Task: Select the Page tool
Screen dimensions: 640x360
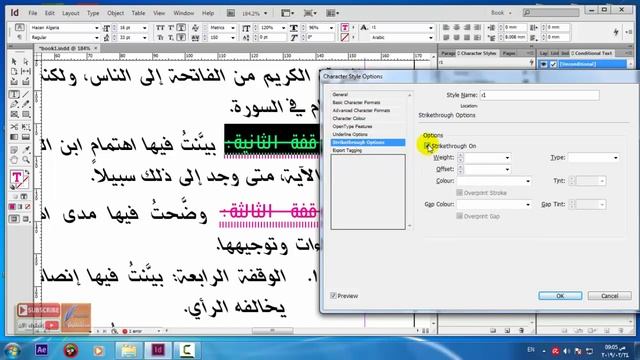Action: 14,72
